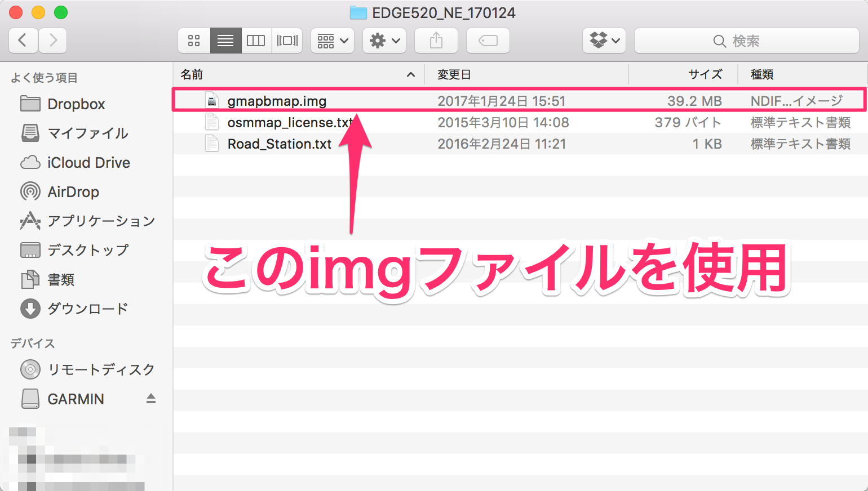The height and width of the screenshot is (491, 868).
Task: Switch to Cover Flow view
Action: [287, 41]
